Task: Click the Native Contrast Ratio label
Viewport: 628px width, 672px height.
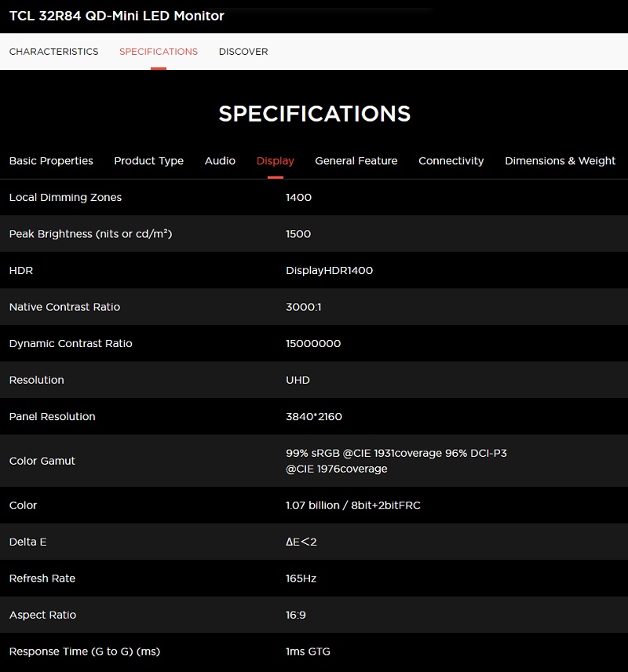Action: [x=64, y=307]
